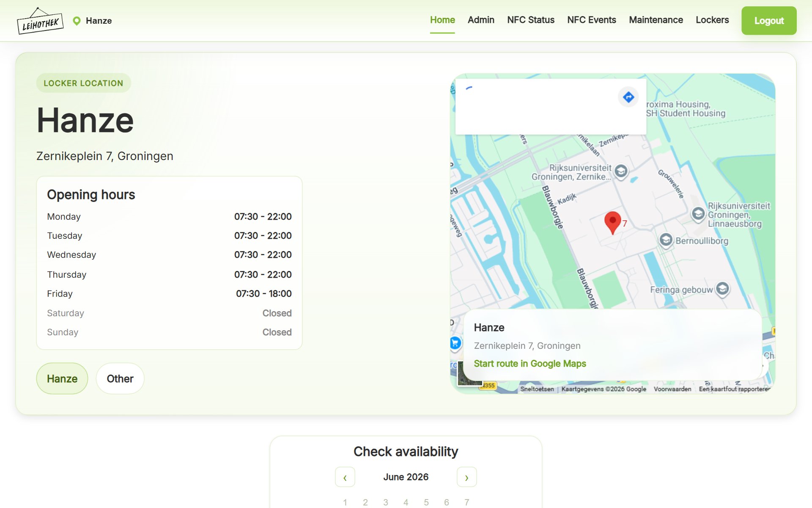Click the Rijksuniversiteit Groningen Linnaeusborg icon
The width and height of the screenshot is (812, 508).
(698, 214)
